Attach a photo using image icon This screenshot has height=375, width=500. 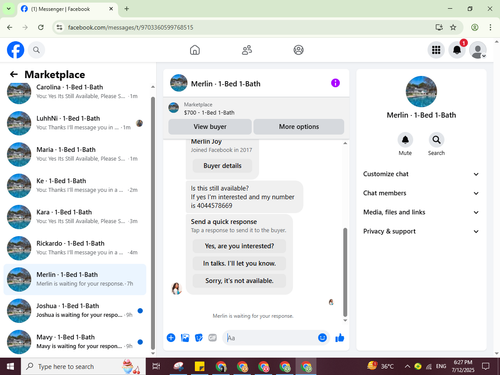(185, 338)
